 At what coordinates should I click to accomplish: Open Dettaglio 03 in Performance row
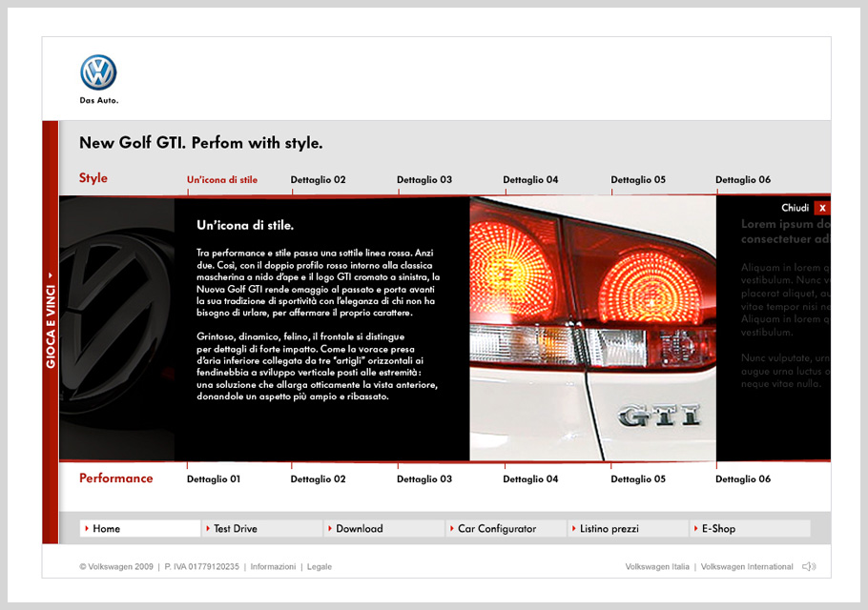pos(424,478)
